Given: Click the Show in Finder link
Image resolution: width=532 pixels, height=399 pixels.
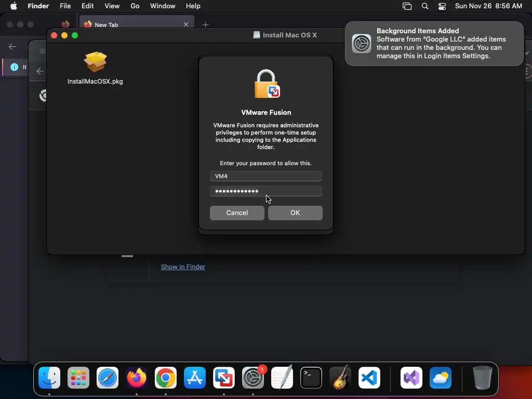Looking at the screenshot, I should (x=183, y=267).
